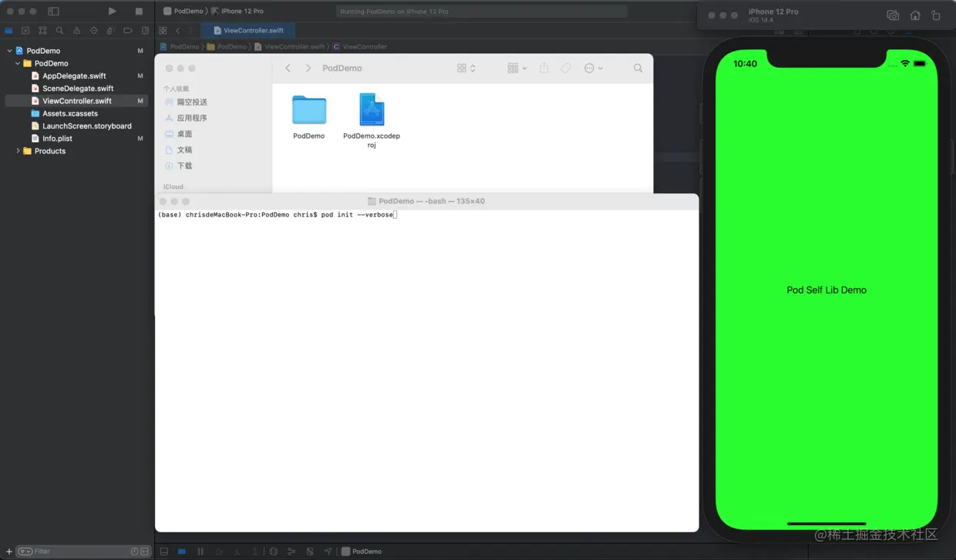Open filter options menu in navigator
This screenshot has height=560, width=956.
25,552
